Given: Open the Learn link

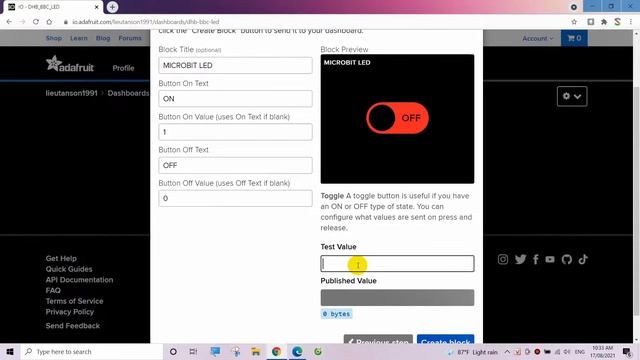Looking at the screenshot, I should click(79, 38).
